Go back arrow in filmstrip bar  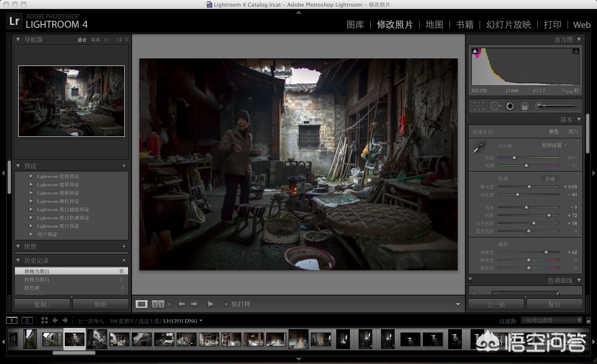tap(55, 320)
